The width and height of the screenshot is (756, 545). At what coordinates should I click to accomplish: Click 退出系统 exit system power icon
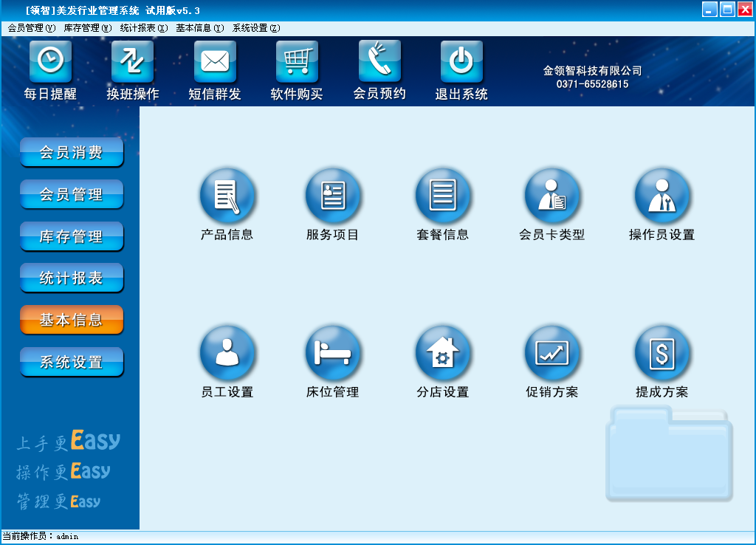(x=461, y=62)
